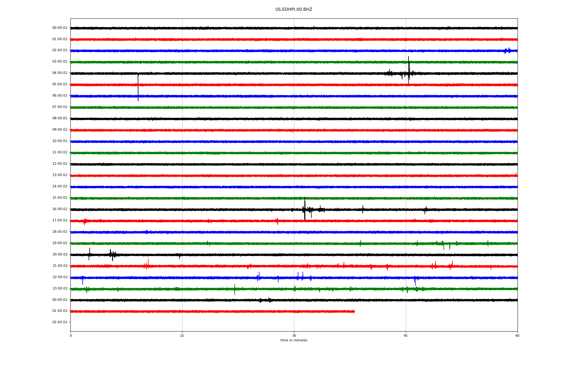Click the 19:00:02 time label
This screenshot has height=368, width=588.
tap(60, 243)
